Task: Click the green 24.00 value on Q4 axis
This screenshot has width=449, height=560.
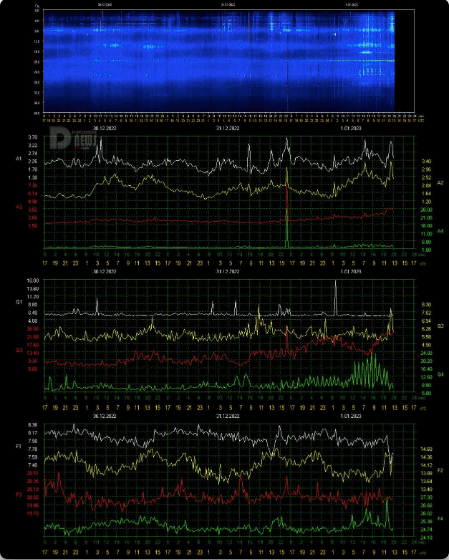Action: pos(426,353)
